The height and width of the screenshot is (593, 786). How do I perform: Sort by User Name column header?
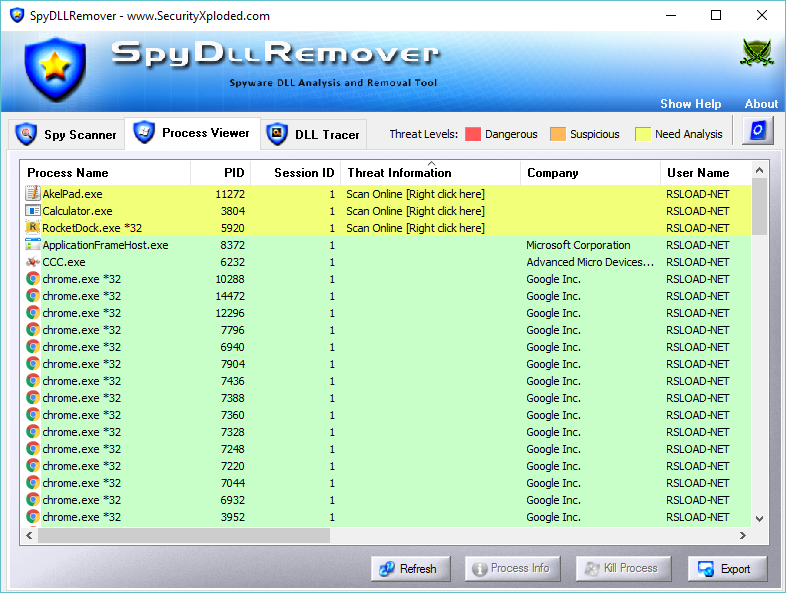(x=706, y=172)
